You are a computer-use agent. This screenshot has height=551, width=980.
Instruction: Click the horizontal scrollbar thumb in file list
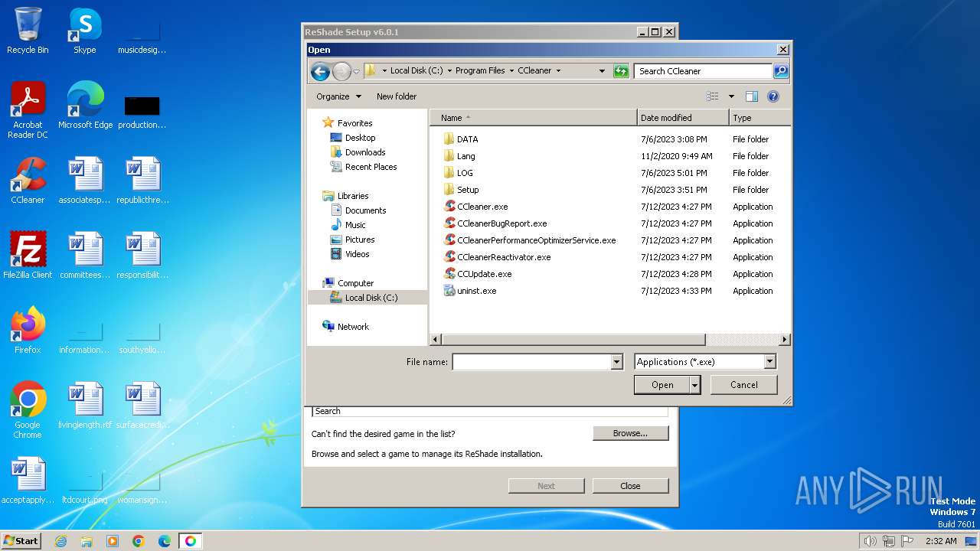(573, 339)
